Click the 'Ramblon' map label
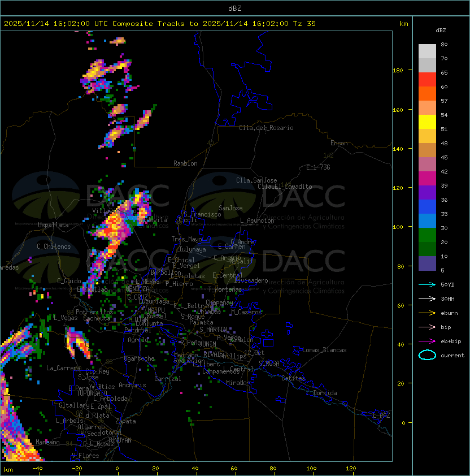 [x=185, y=163]
